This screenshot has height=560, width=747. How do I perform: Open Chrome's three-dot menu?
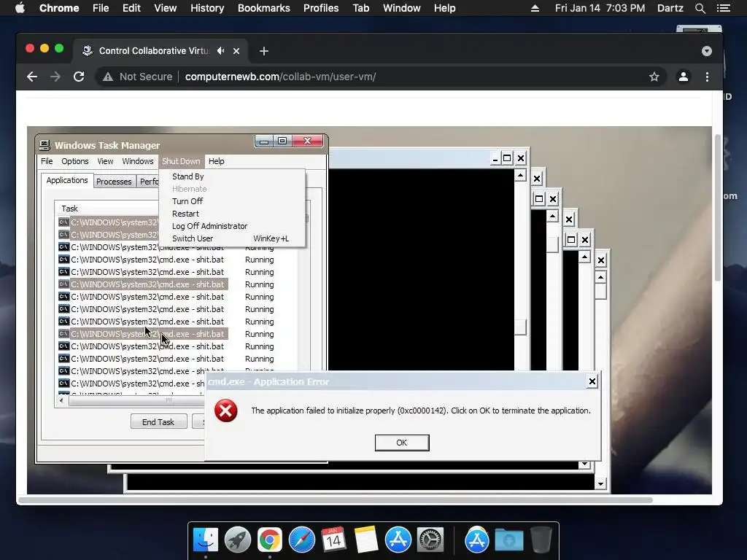click(x=707, y=77)
